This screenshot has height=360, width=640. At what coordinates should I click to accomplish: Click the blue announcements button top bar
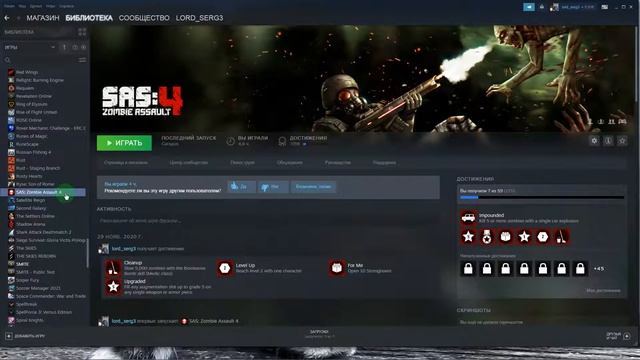tap(529, 7)
